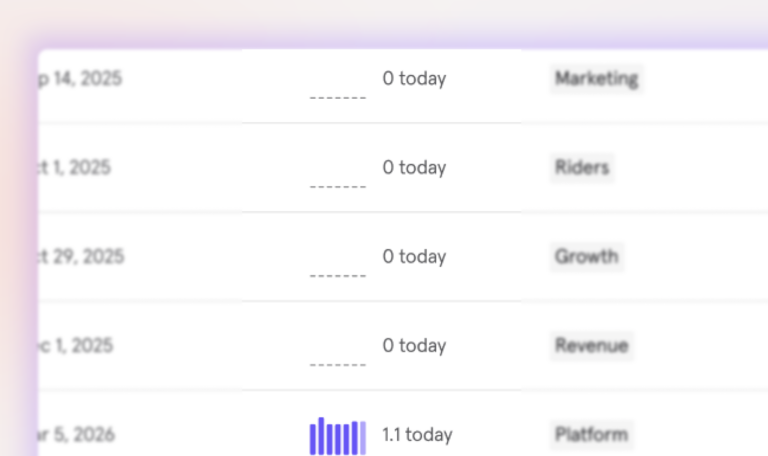Screen dimensions: 768x456
Task: Select "0 today" in the Growth row
Action: pyautogui.click(x=414, y=257)
